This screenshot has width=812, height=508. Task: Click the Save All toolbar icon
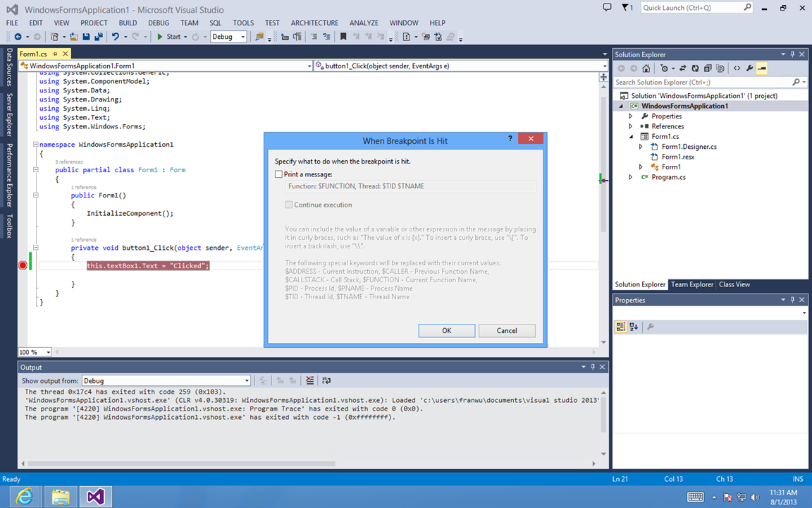(x=97, y=37)
